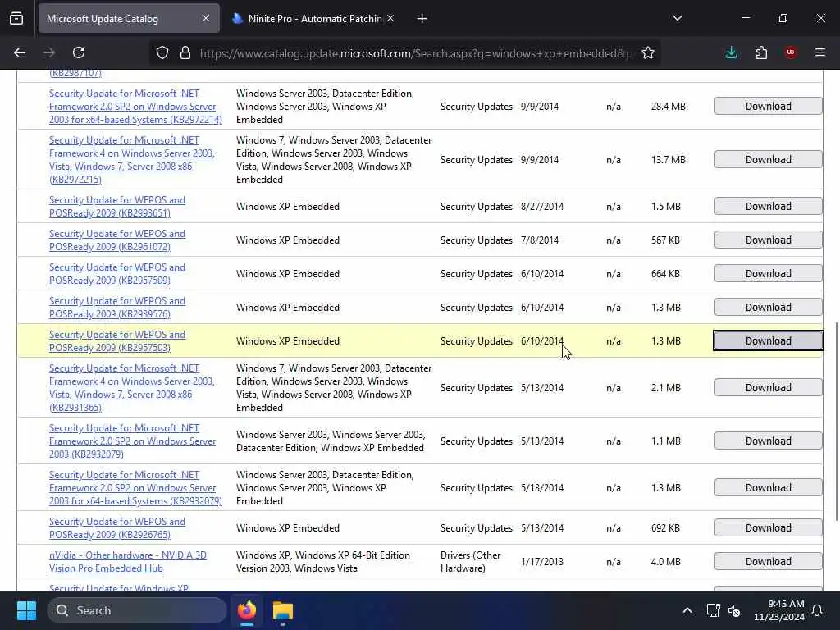Screen dimensions: 840x630
Task: Open the WEPOS KB2961072 update link
Action: [117, 240]
